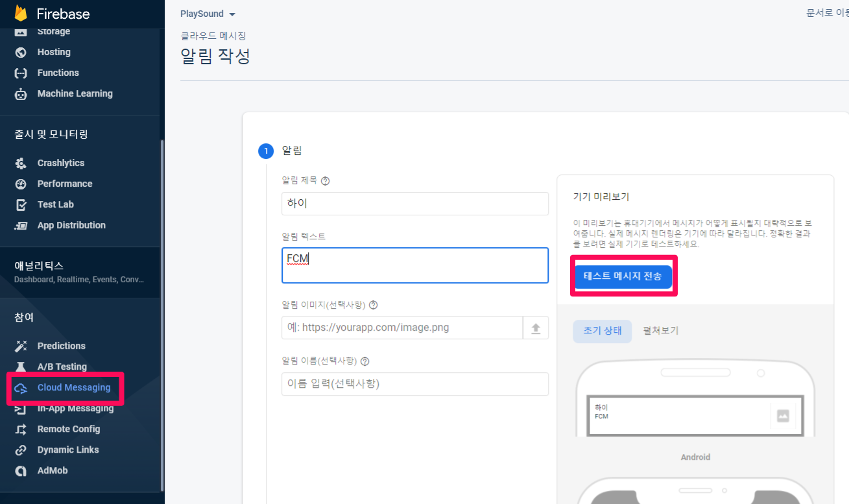Open Hosting via its globe icon
849x504 pixels.
pos(21,52)
